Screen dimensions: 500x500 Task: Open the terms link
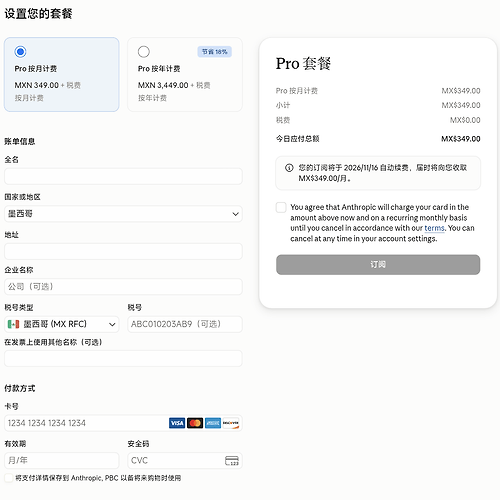[434, 228]
